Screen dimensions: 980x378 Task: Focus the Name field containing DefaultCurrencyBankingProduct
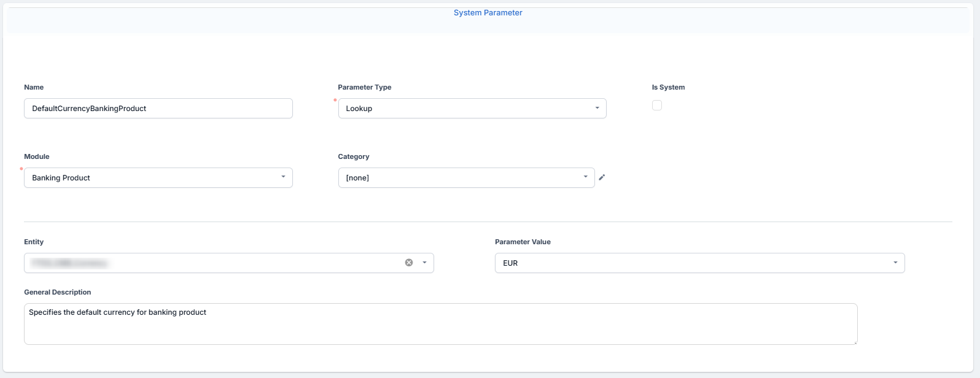tap(158, 109)
